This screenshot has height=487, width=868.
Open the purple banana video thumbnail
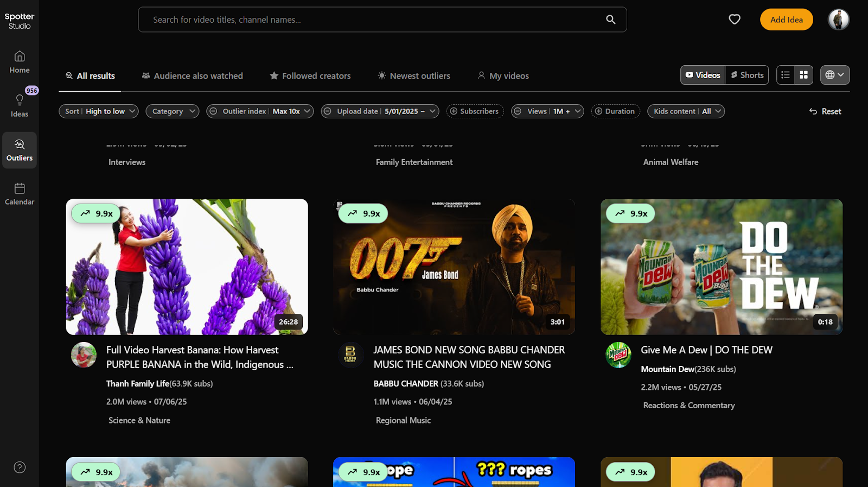[187, 267]
